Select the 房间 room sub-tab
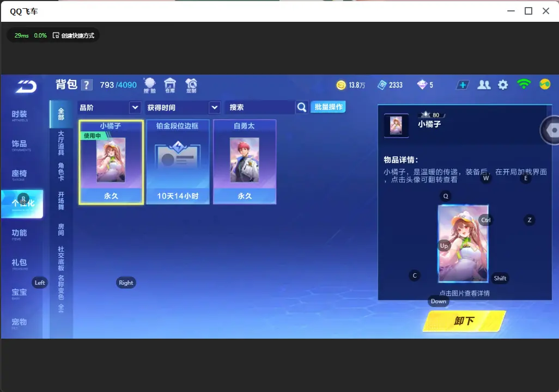Viewport: 559px width, 392px height. coord(61,230)
